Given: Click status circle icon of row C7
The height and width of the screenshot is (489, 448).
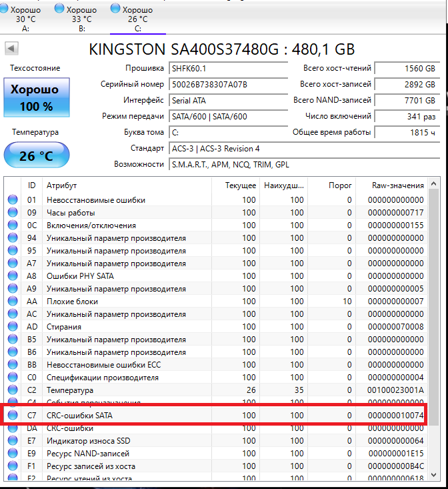Looking at the screenshot, I should (13, 415).
